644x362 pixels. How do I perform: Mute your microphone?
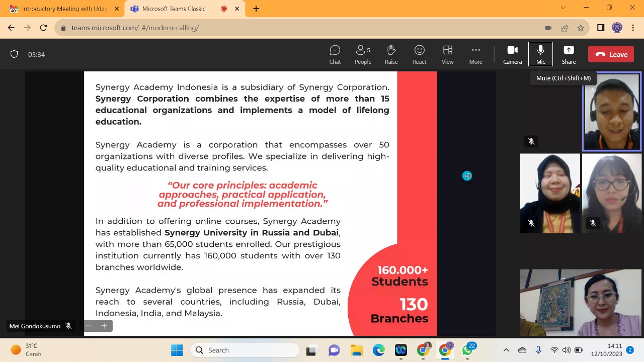pyautogui.click(x=540, y=54)
